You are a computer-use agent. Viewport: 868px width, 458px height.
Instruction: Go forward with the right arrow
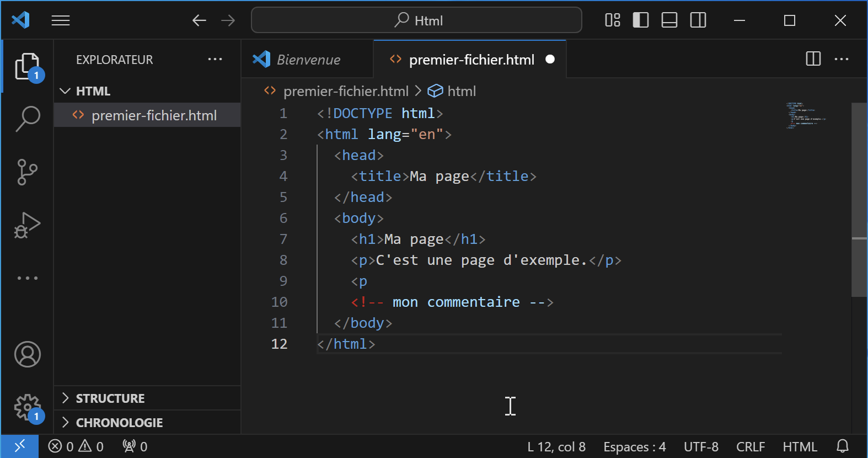coord(228,20)
